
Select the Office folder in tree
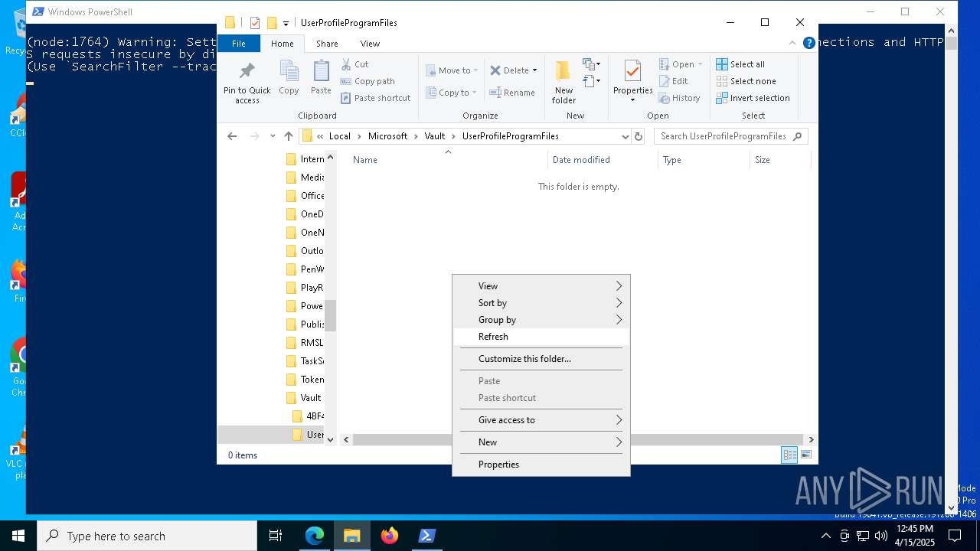pos(304,196)
